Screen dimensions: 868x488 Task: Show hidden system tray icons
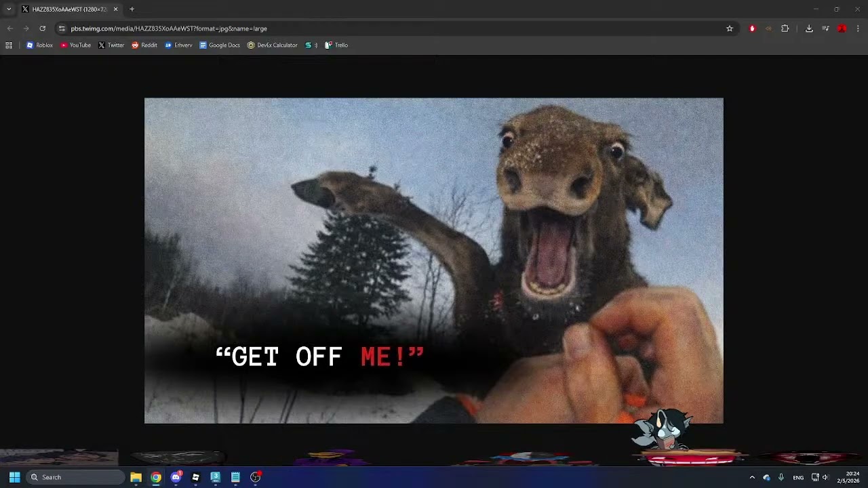(752, 477)
